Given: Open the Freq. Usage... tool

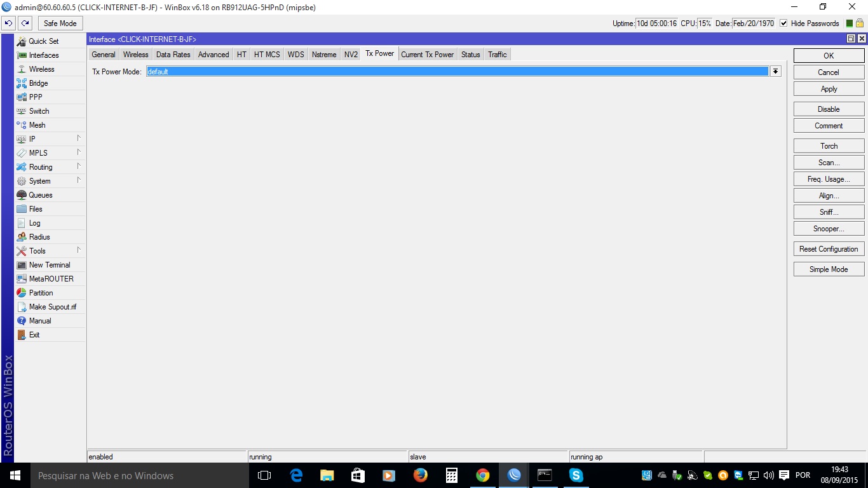Looking at the screenshot, I should [829, 179].
